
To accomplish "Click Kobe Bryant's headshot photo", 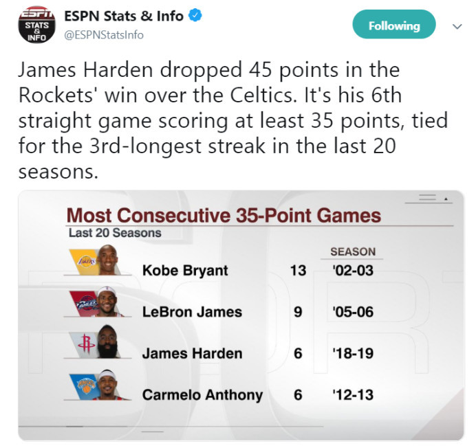I will point(107,260).
